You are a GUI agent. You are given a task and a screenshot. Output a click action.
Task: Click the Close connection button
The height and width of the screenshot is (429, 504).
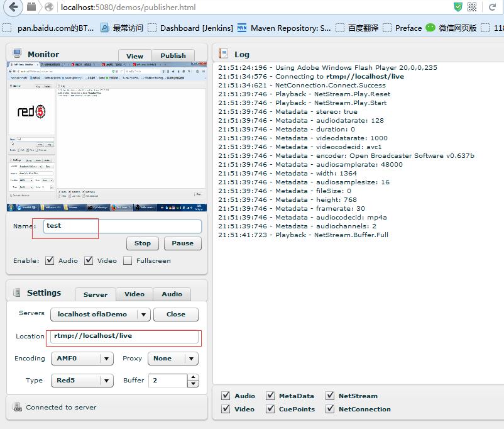(176, 314)
